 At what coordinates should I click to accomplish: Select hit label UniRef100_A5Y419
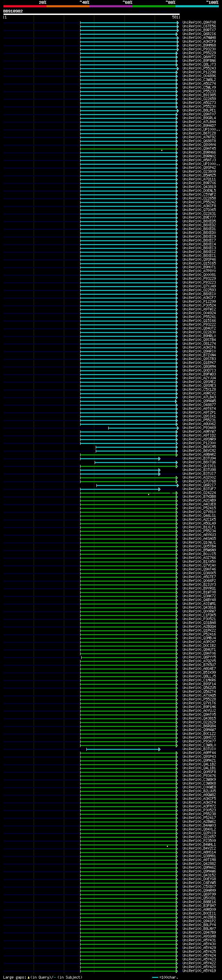(x=199, y=971)
